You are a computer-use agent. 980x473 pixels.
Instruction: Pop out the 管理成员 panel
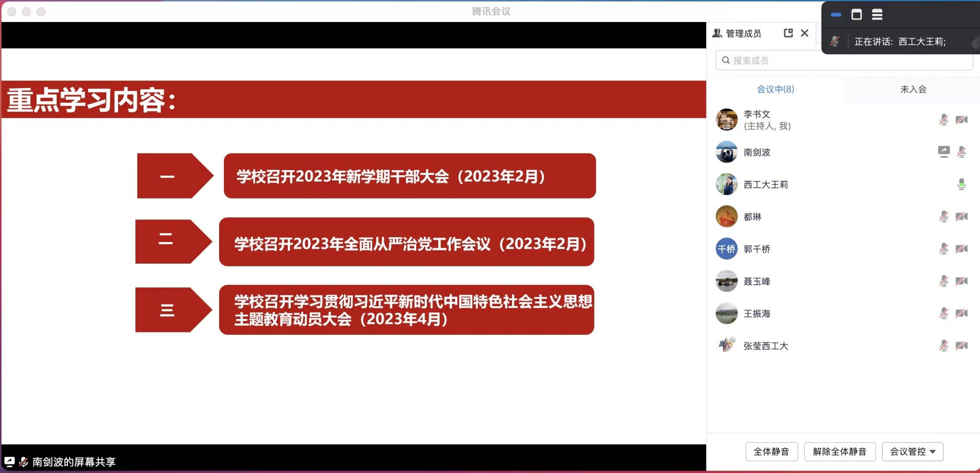[788, 33]
